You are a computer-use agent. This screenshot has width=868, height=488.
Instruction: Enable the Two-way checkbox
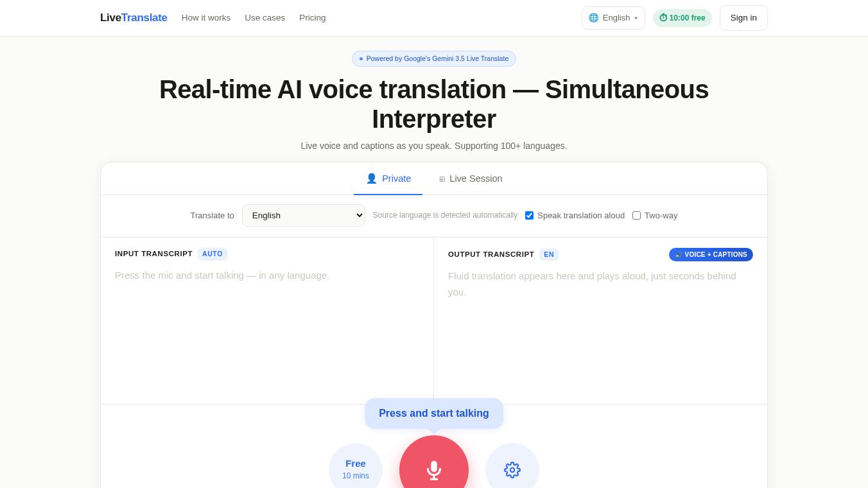pos(636,216)
